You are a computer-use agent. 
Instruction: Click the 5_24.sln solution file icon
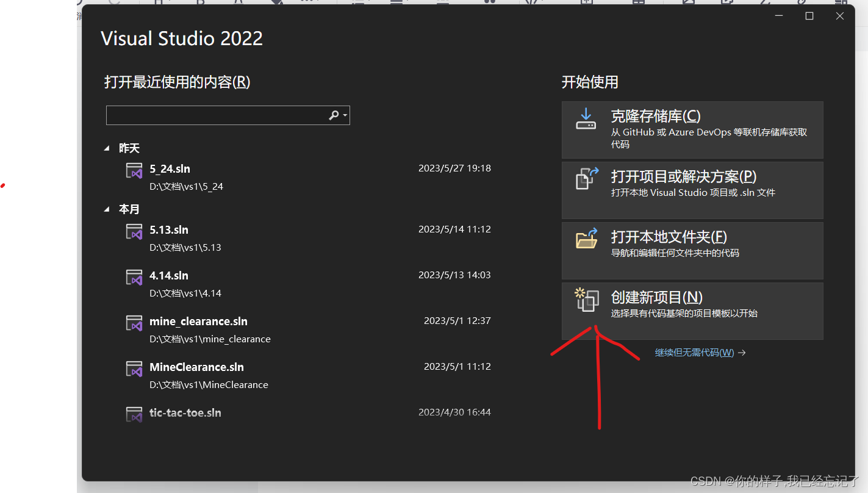pyautogui.click(x=134, y=170)
